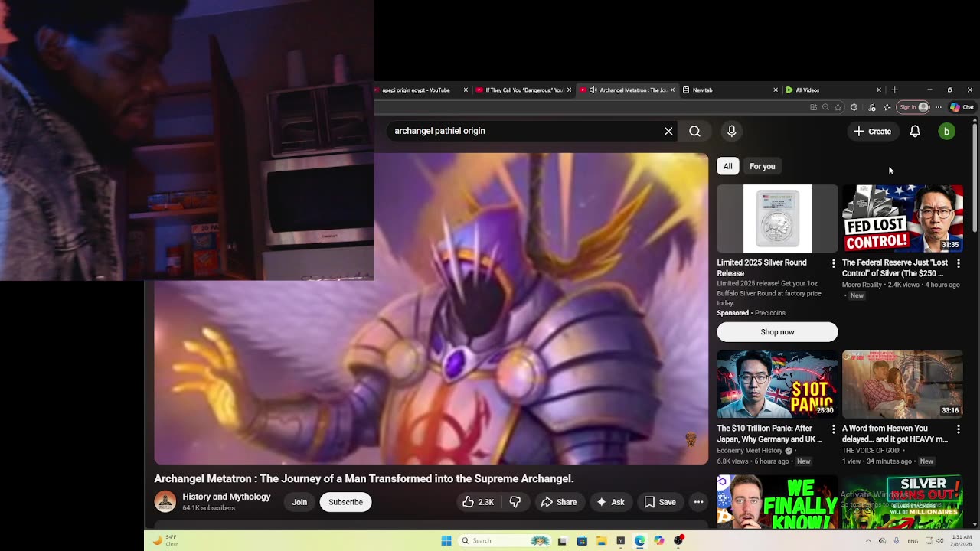Open the FED LOST CONTROL thumbnail
Image resolution: width=980 pixels, height=551 pixels.
(903, 218)
